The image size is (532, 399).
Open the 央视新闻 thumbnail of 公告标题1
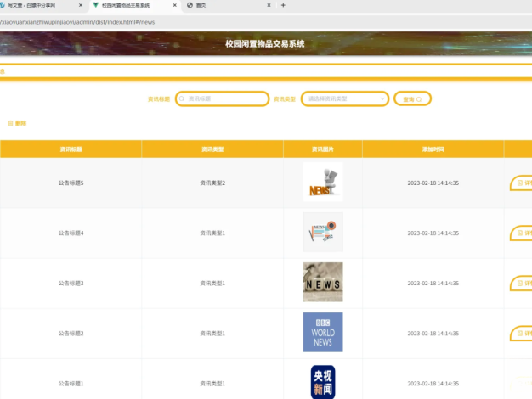[323, 381]
